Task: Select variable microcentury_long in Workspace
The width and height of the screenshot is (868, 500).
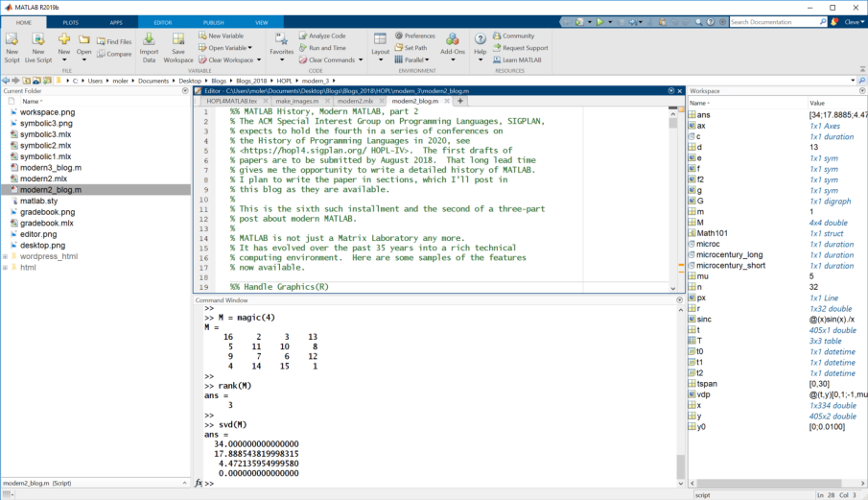Action: [729, 254]
